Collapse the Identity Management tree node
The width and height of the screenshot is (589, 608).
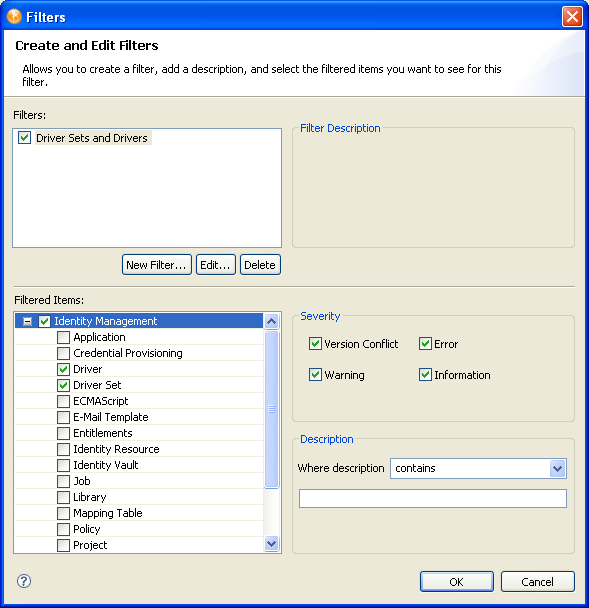(27, 321)
